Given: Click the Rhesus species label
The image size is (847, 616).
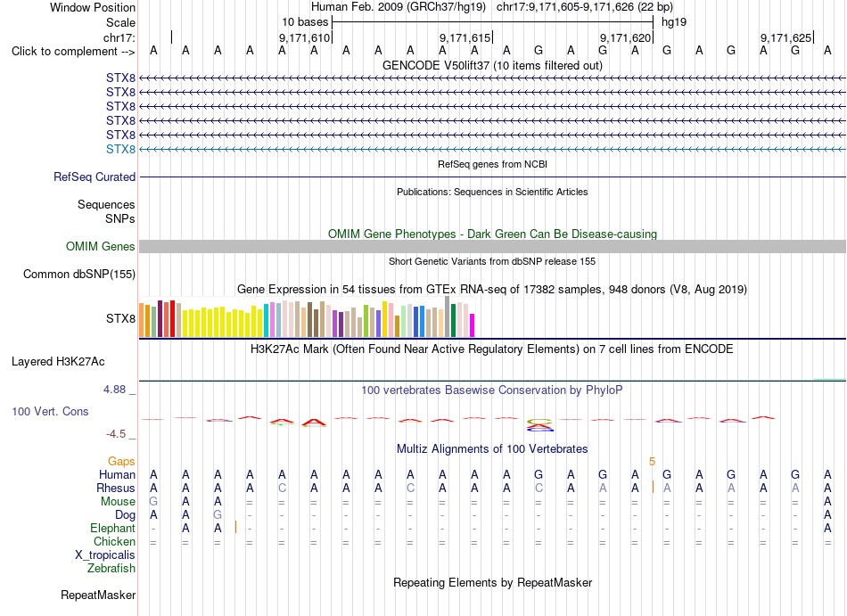Looking at the screenshot, I should coord(115,488).
